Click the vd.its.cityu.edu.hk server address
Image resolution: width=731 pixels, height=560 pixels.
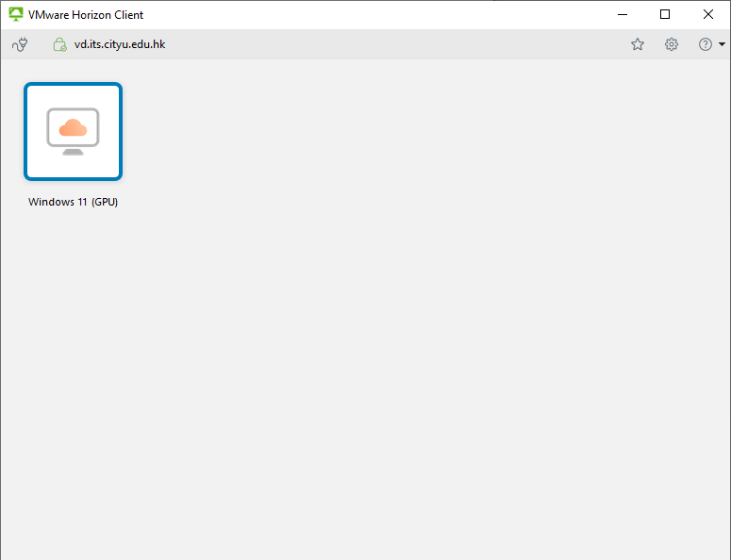tap(120, 44)
